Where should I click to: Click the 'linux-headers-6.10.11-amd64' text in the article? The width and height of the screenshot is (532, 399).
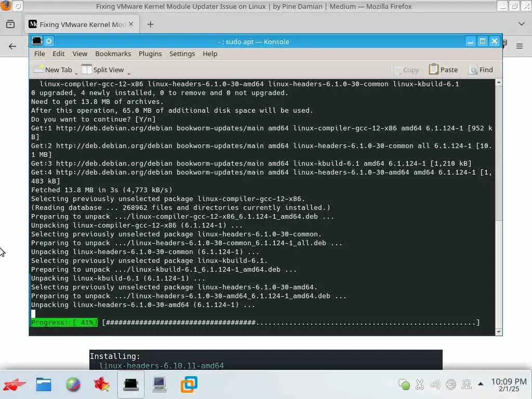(x=162, y=366)
